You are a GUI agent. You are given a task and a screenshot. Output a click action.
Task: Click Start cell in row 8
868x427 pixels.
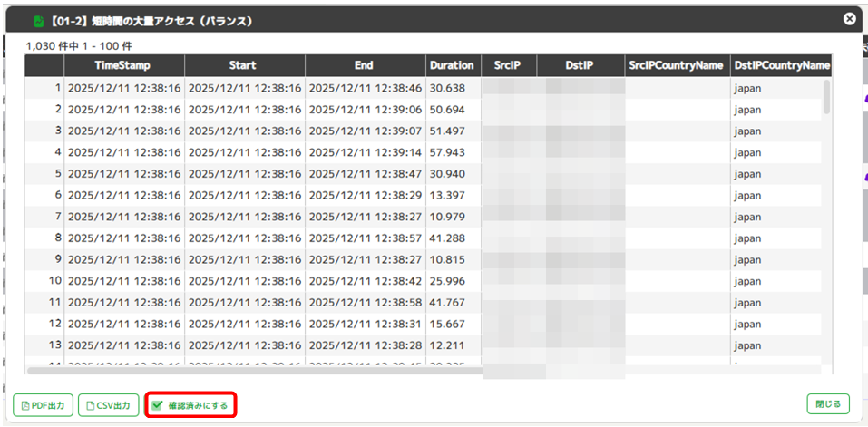pos(245,238)
